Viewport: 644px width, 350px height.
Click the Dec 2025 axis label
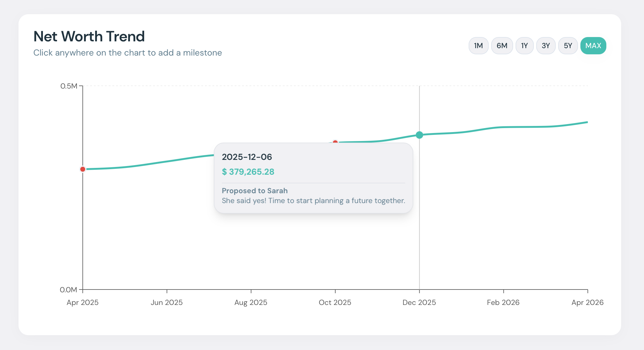[419, 302]
